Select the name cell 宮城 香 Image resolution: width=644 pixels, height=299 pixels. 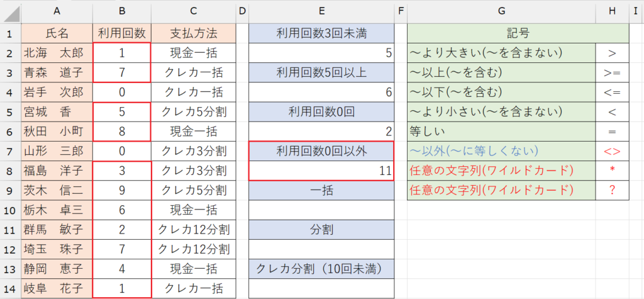click(x=57, y=112)
